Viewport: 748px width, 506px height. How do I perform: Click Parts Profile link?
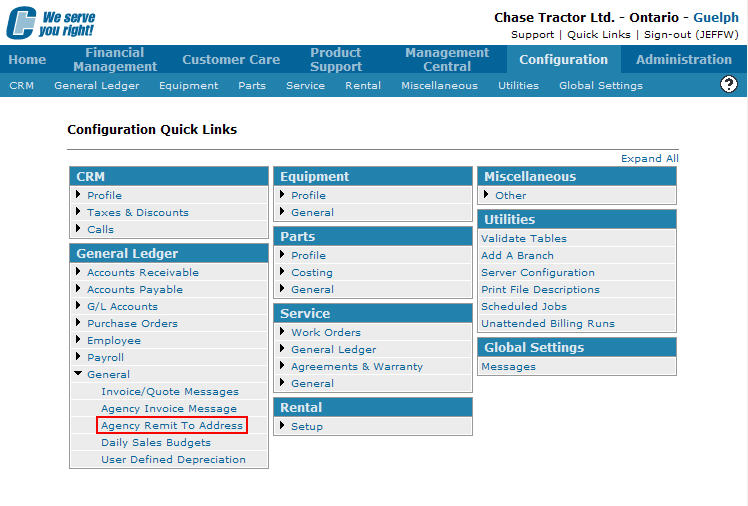308,256
